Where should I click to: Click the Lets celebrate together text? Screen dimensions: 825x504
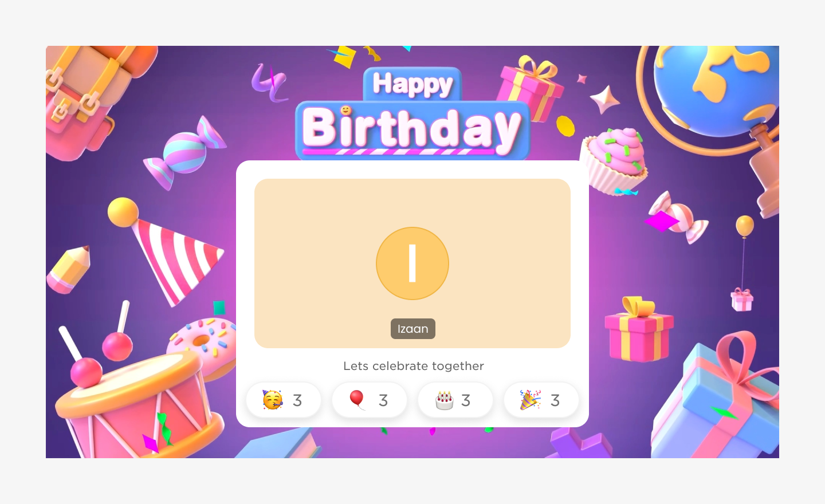pyautogui.click(x=414, y=366)
